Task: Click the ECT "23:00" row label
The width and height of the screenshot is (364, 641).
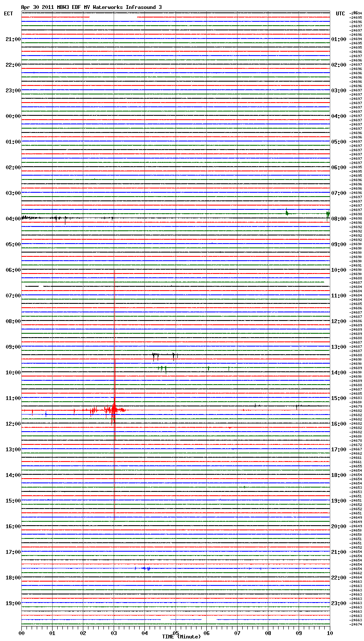Action: click(x=13, y=91)
